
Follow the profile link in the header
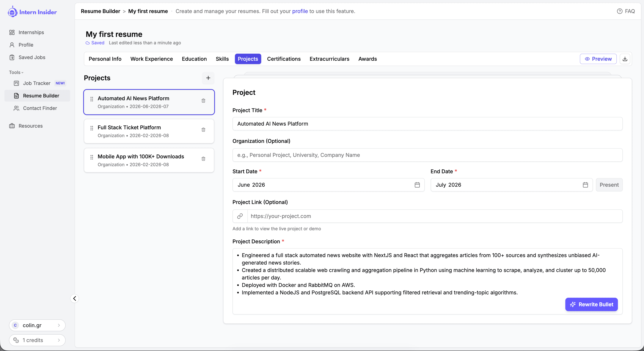[300, 11]
